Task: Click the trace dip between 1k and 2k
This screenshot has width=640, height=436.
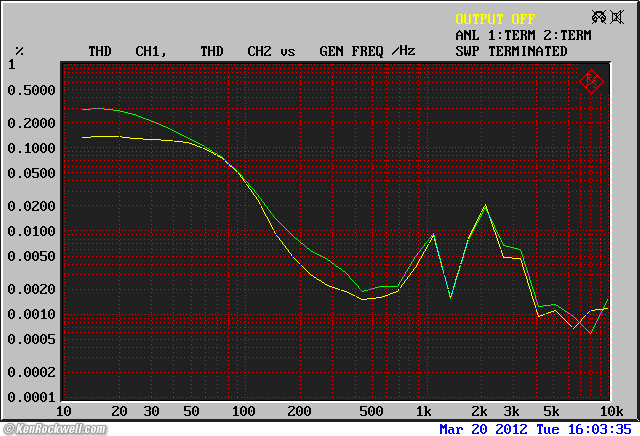Action: (451, 297)
